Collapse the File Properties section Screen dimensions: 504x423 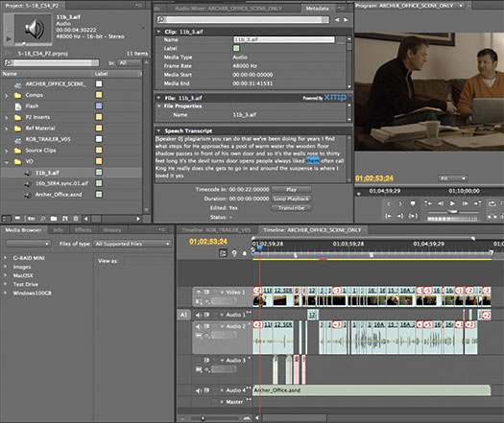tap(159, 106)
